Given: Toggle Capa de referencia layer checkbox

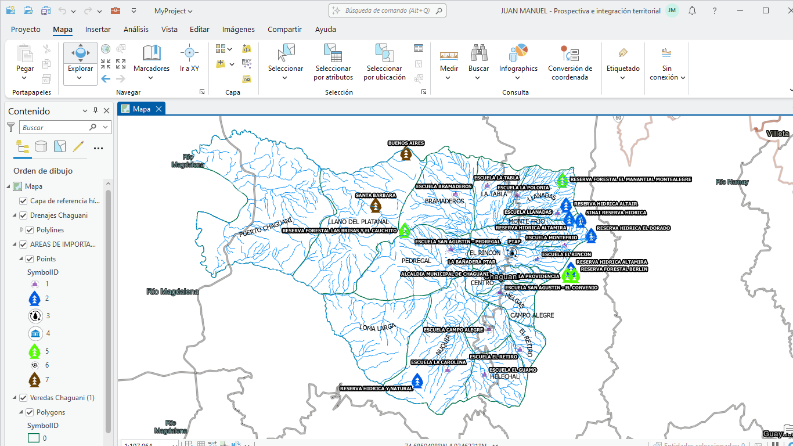Looking at the screenshot, I should pos(24,201).
